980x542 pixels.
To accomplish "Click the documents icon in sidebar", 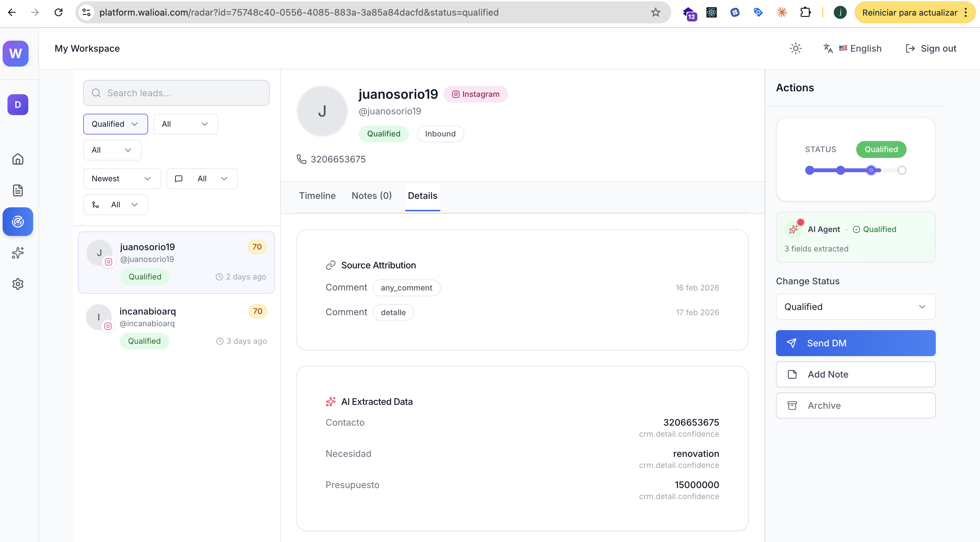I will click(18, 190).
